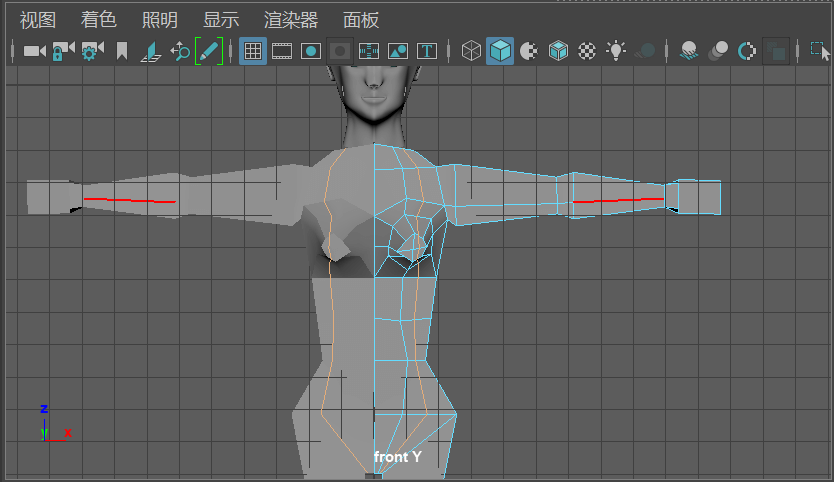Toggle the Safe Title T icon
Image resolution: width=834 pixels, height=482 pixels.
click(427, 51)
